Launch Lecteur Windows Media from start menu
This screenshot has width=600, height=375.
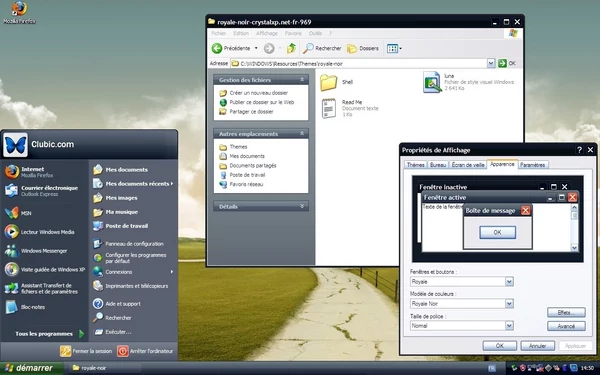tap(40, 232)
